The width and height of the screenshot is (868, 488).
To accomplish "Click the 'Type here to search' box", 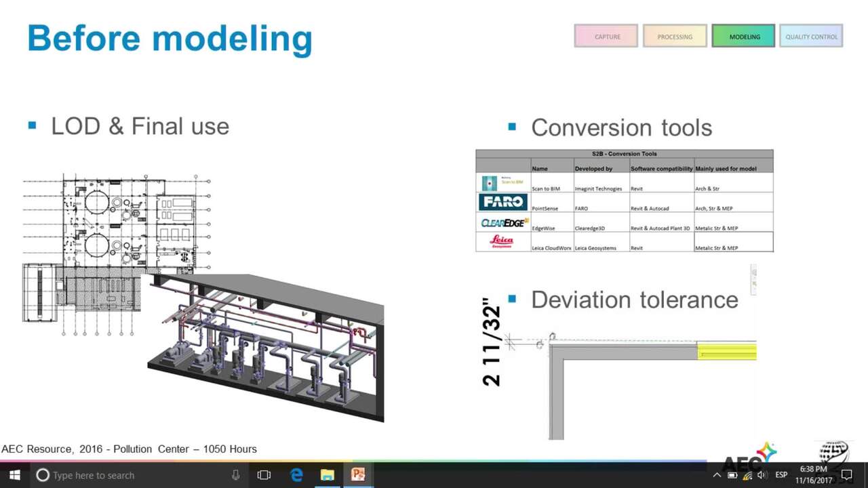I will (x=139, y=475).
